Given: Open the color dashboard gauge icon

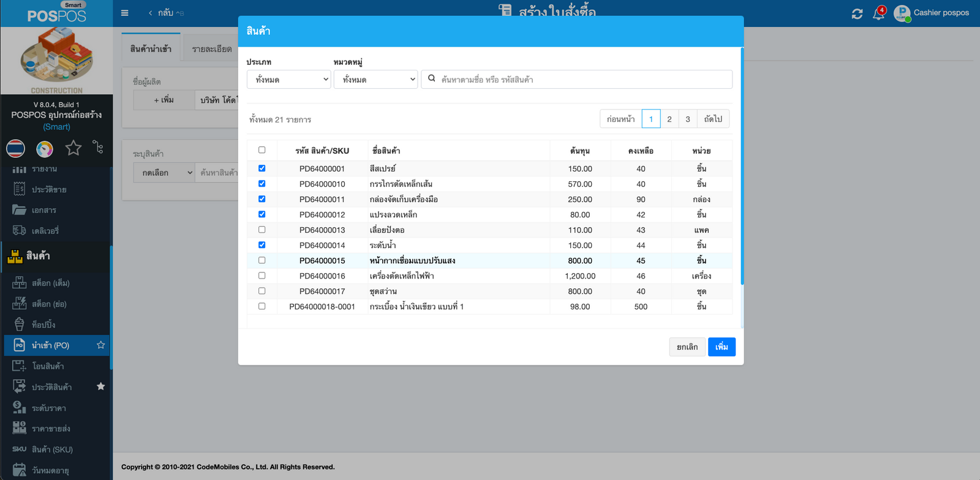Looking at the screenshot, I should [x=45, y=148].
